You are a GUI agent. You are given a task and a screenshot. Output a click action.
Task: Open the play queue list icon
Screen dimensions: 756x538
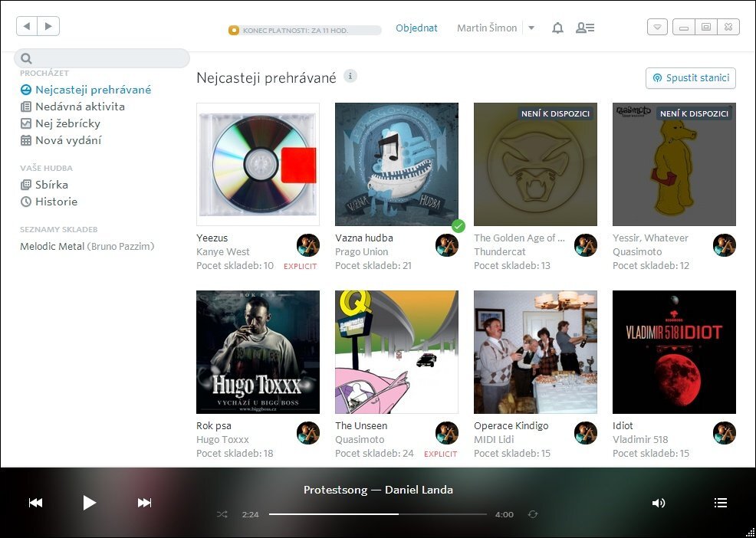pyautogui.click(x=721, y=503)
